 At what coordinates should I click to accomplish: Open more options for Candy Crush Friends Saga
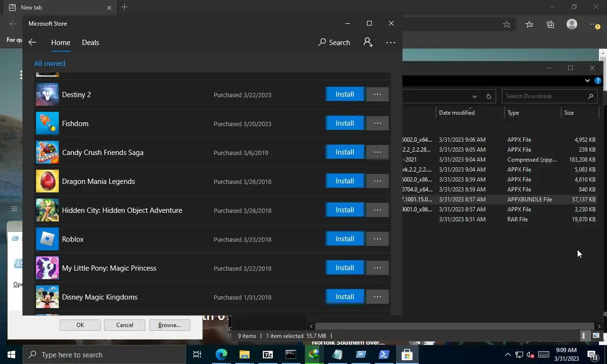377,152
